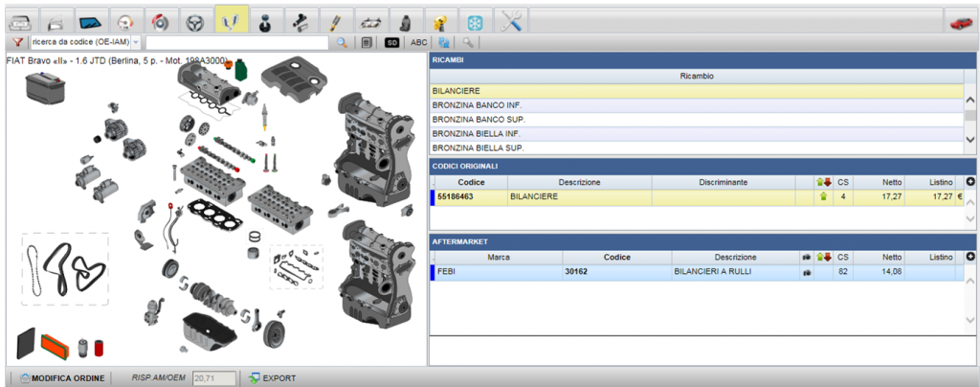Screen dimensions: 980x387
Task: Click the red filter funnel icon
Action: point(17,42)
